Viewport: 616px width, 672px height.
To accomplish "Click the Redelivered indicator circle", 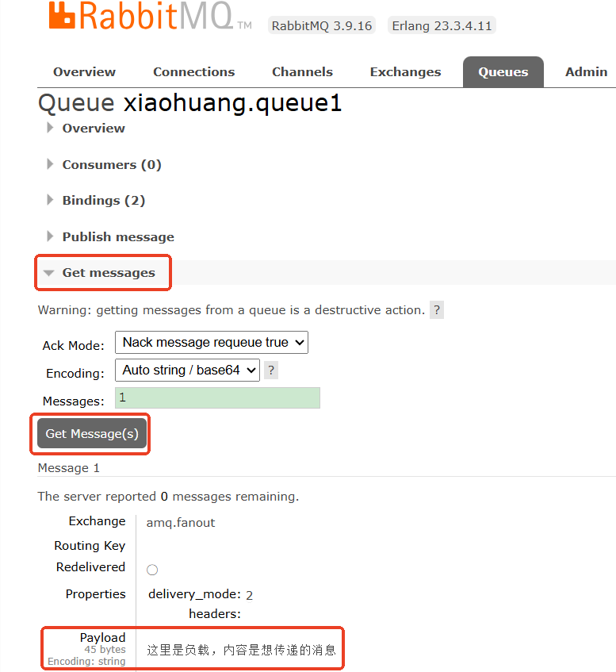I will click(x=152, y=570).
